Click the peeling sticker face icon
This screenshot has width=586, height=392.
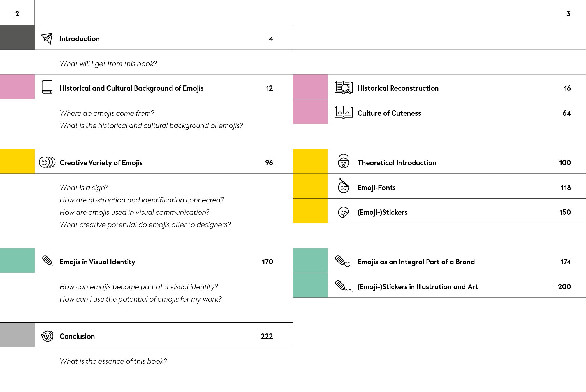click(343, 212)
